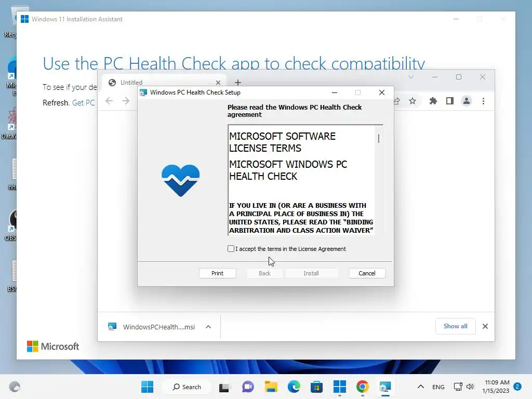Close the Untitled browser tab
Screen dimensions: 532x399
(x=218, y=83)
